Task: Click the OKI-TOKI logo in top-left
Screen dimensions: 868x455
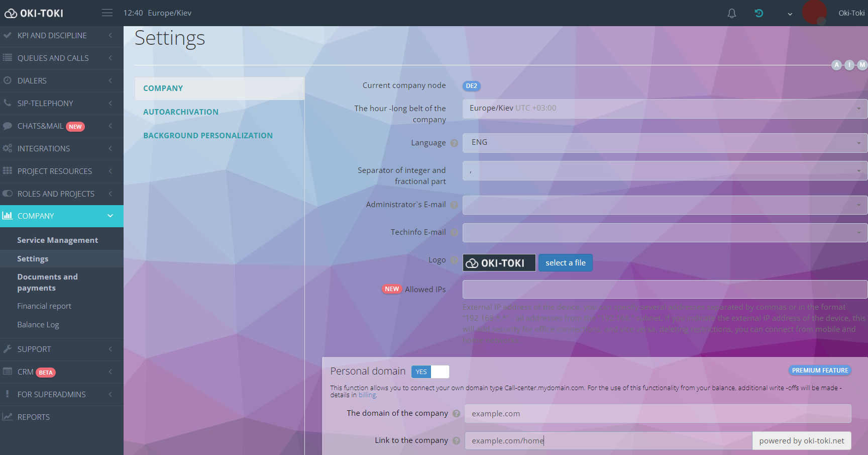Action: [x=34, y=13]
